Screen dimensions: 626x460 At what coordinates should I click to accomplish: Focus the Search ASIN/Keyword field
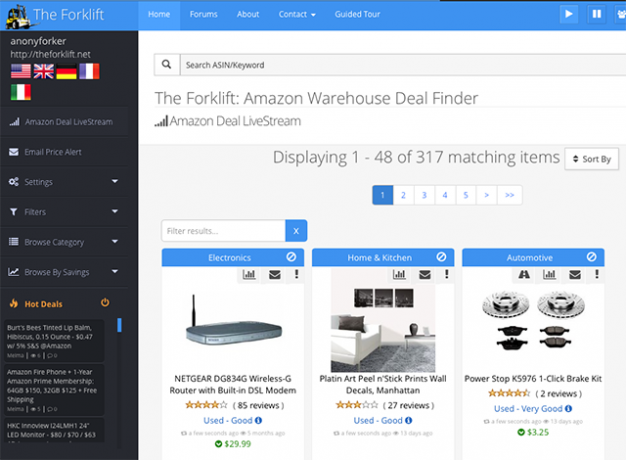coord(403,65)
